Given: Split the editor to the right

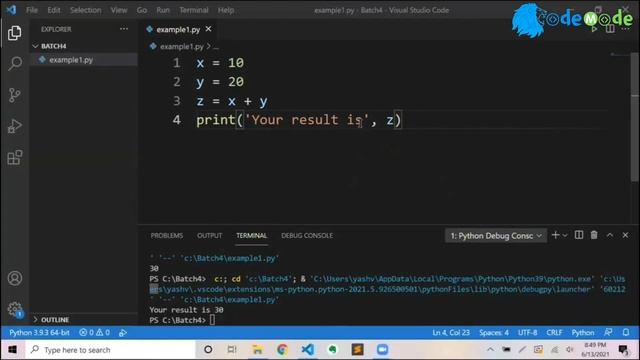Looking at the screenshot, I should [x=610, y=29].
